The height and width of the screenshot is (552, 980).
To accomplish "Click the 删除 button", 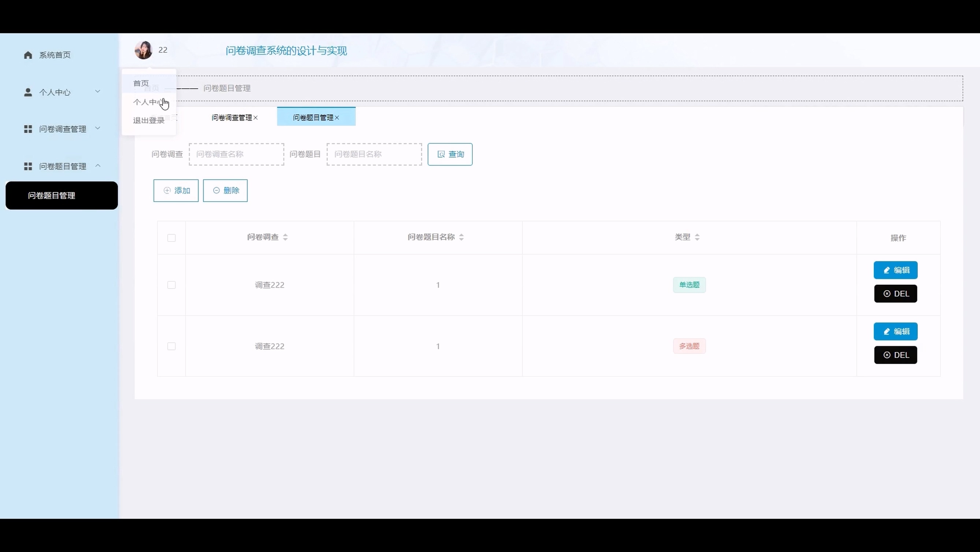I will point(225,191).
